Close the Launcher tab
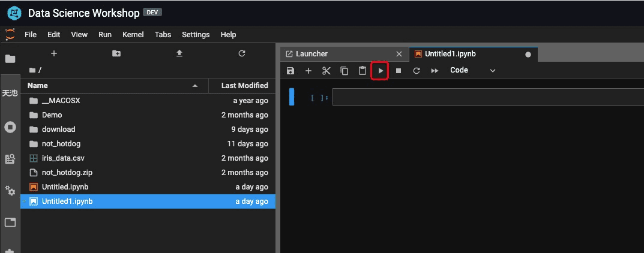This screenshot has height=253, width=644. tap(399, 54)
